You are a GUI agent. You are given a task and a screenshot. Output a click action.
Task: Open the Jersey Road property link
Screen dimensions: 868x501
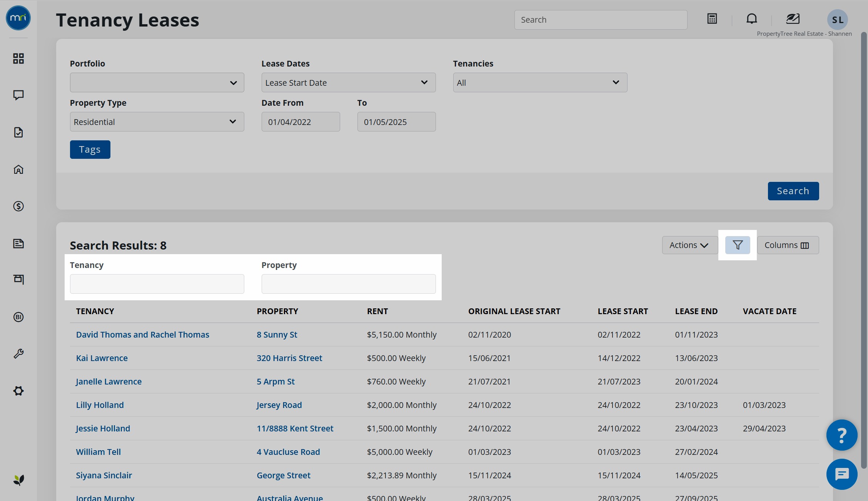(279, 405)
